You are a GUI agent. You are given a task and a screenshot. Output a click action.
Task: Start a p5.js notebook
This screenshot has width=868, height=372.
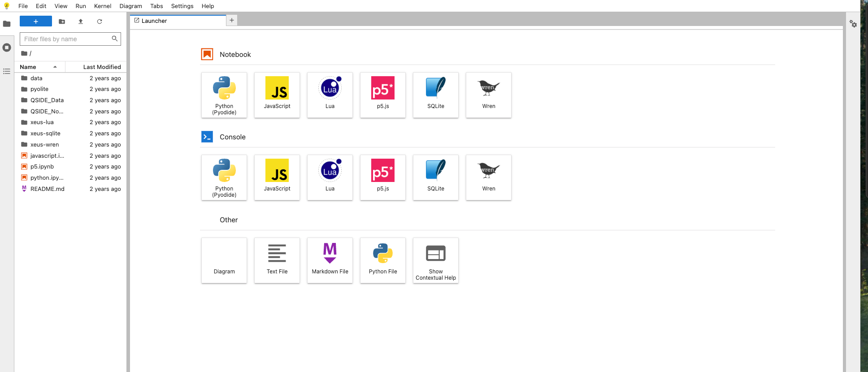[383, 95]
